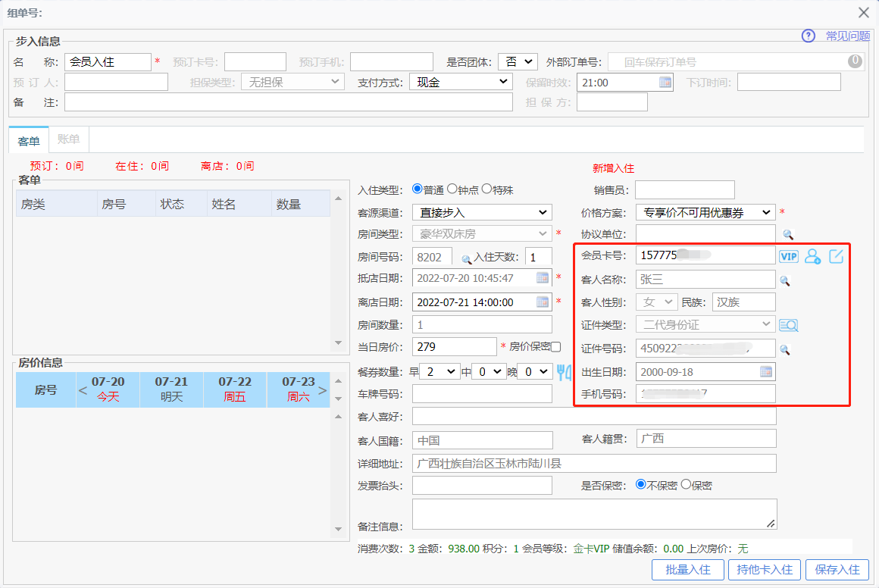Image resolution: width=879 pixels, height=588 pixels.
Task: Click in 车牌号码 input field
Action: tap(482, 394)
